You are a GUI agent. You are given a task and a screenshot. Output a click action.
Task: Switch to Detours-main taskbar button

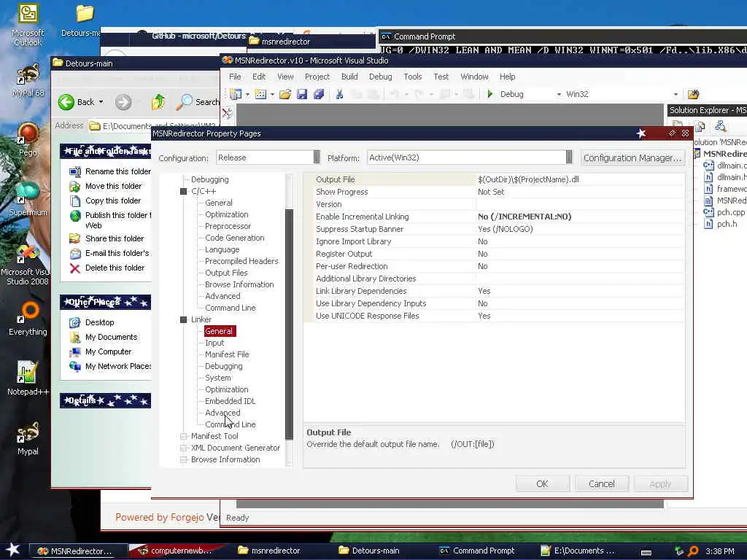click(369, 551)
